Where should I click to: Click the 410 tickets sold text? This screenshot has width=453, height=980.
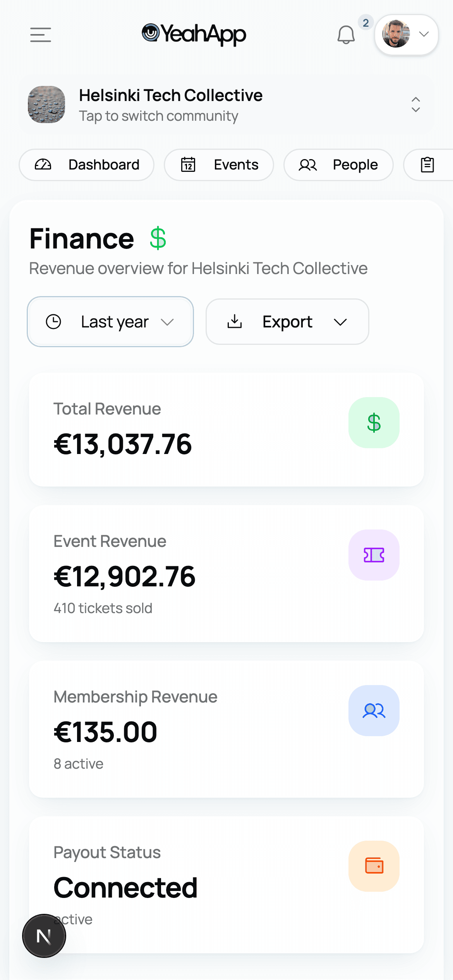[103, 608]
